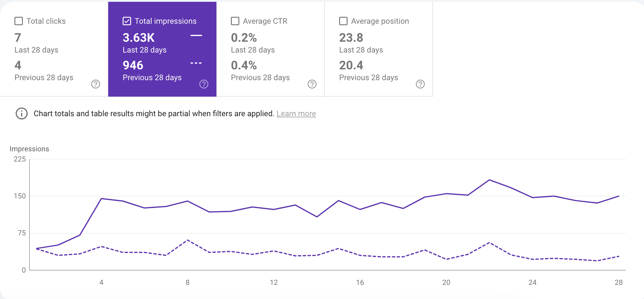Image resolution: width=644 pixels, height=299 pixels.
Task: Click help icon in Total clicks card
Action: click(x=96, y=84)
